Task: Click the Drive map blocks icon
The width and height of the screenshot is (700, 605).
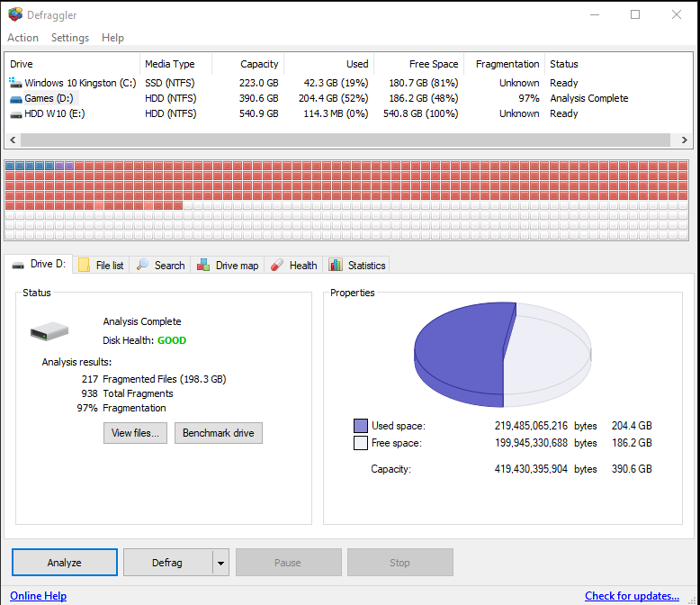Action: pos(203,265)
